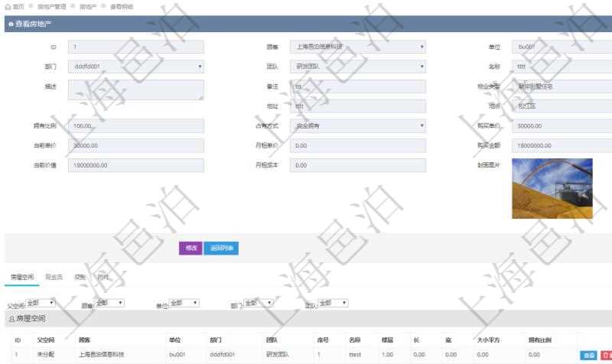Click the purple 修改 button
612x364 pixels.
190,248
